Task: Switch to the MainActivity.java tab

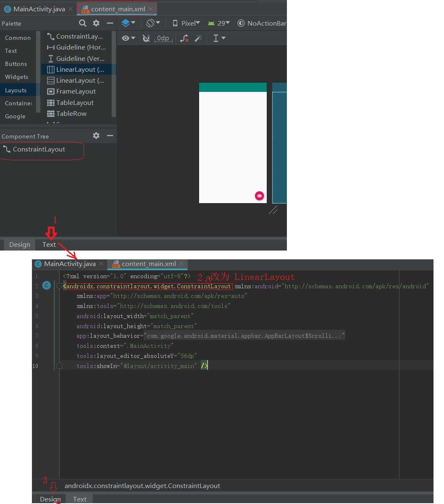Action: tap(38, 9)
